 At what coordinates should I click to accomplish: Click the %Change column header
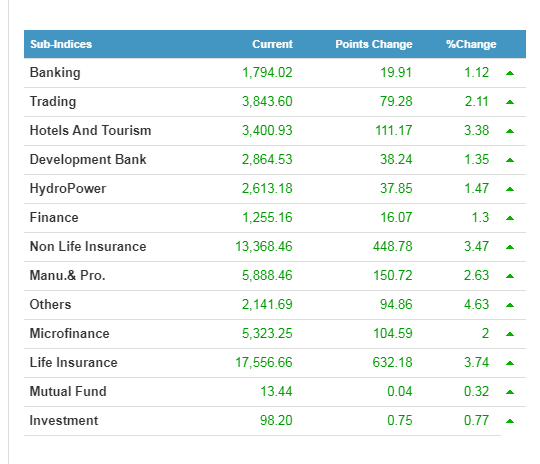(471, 44)
